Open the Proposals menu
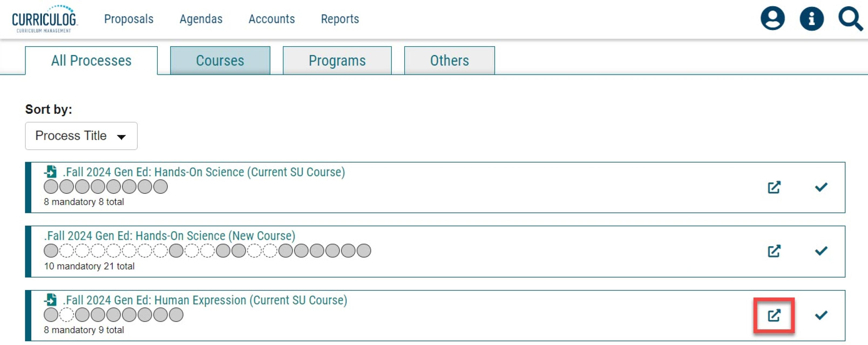868x345 pixels. (x=129, y=19)
